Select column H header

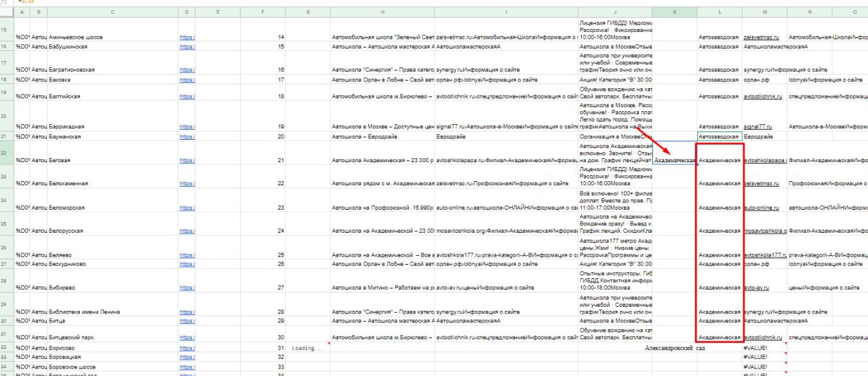[x=382, y=12]
